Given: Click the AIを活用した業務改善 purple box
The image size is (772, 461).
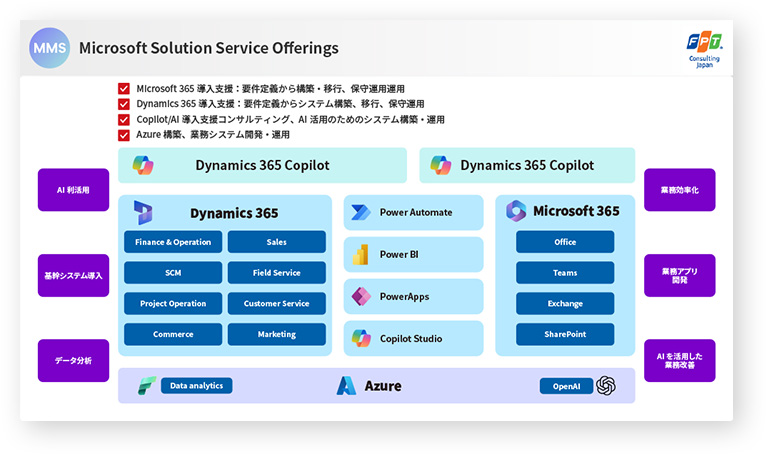Looking at the screenshot, I should coord(679,361).
